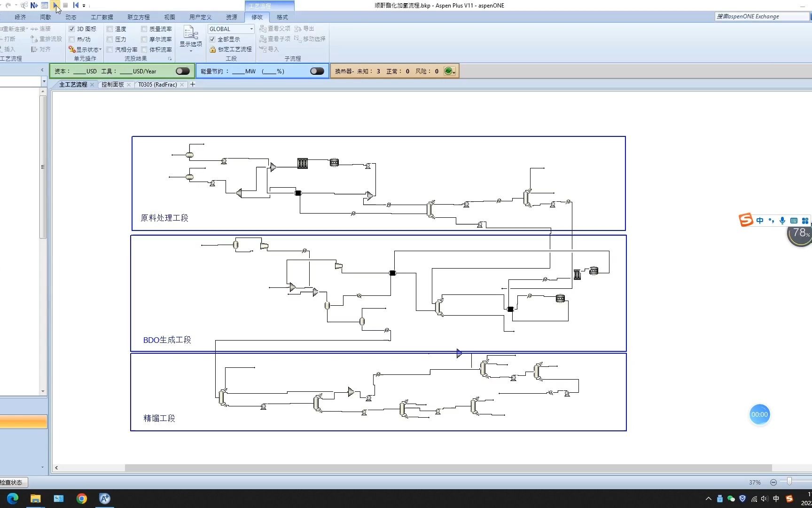Click the 重排流股 button
The width and height of the screenshot is (812, 508).
coord(46,39)
